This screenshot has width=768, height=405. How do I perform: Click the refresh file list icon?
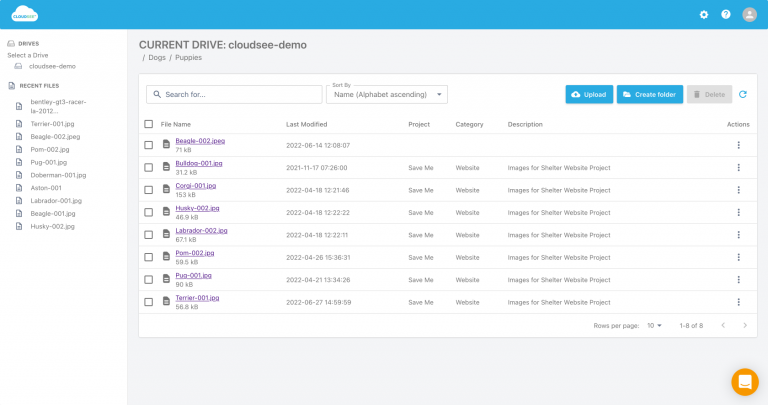coord(743,94)
